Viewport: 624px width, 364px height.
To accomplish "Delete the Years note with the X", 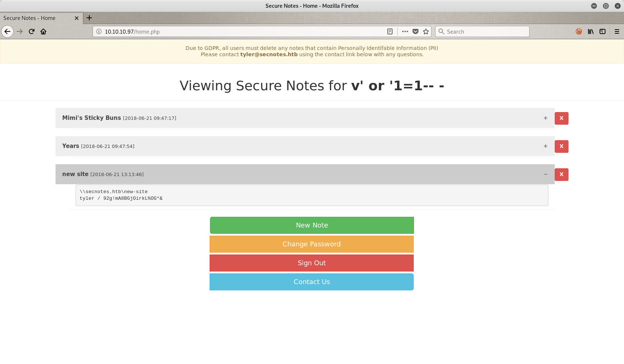I will click(561, 146).
